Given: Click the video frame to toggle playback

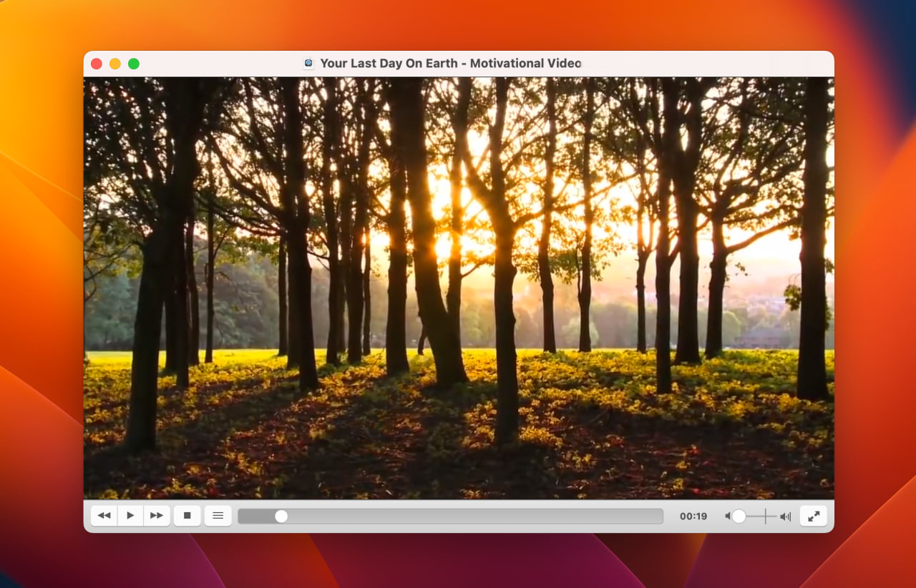Looking at the screenshot, I should pyautogui.click(x=458, y=286).
